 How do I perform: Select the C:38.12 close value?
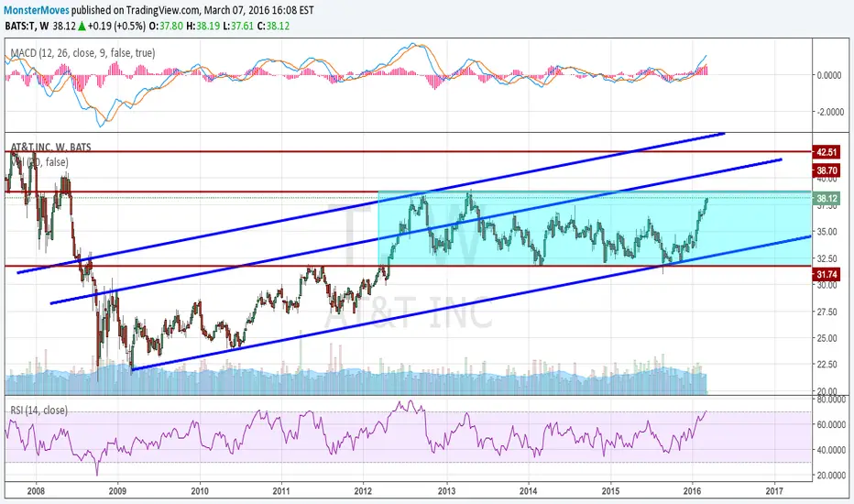tap(273, 26)
